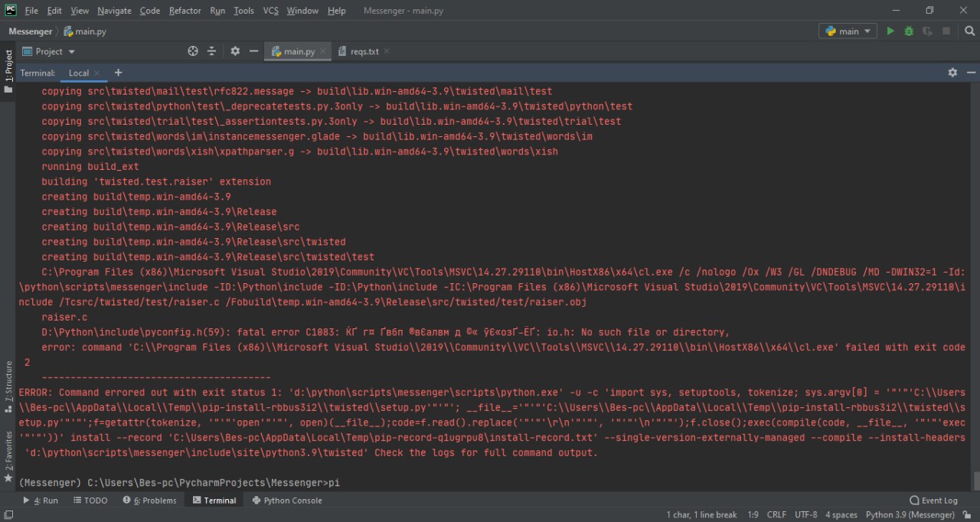Change UTF-8 file encoding setting
The height and width of the screenshot is (522, 980).
point(805,515)
